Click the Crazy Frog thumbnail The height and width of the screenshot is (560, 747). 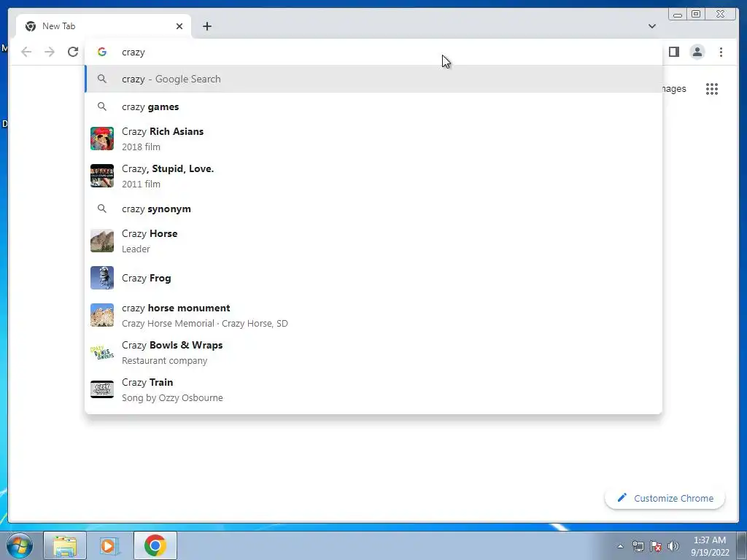tap(102, 278)
